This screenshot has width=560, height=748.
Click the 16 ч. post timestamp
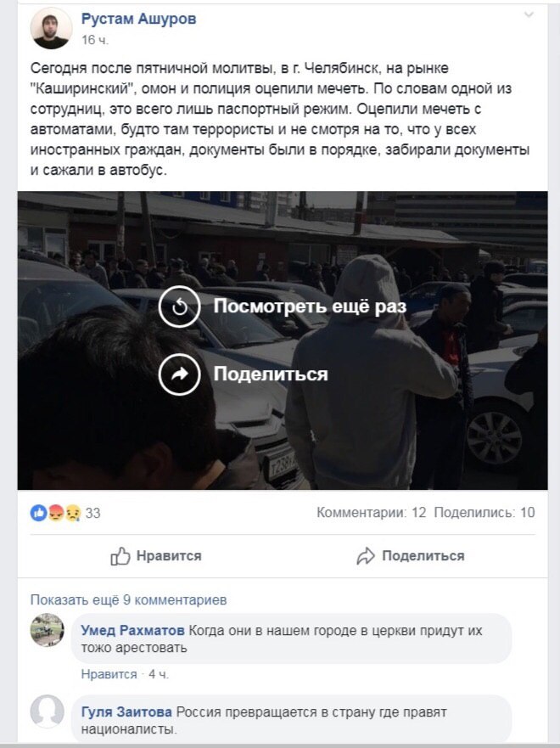coord(95,40)
